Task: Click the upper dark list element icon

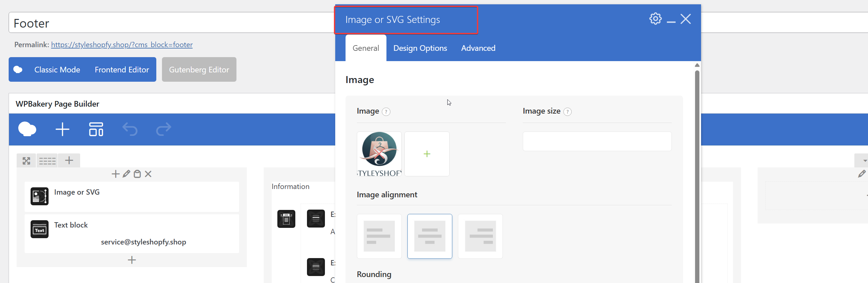Action: pos(316,219)
